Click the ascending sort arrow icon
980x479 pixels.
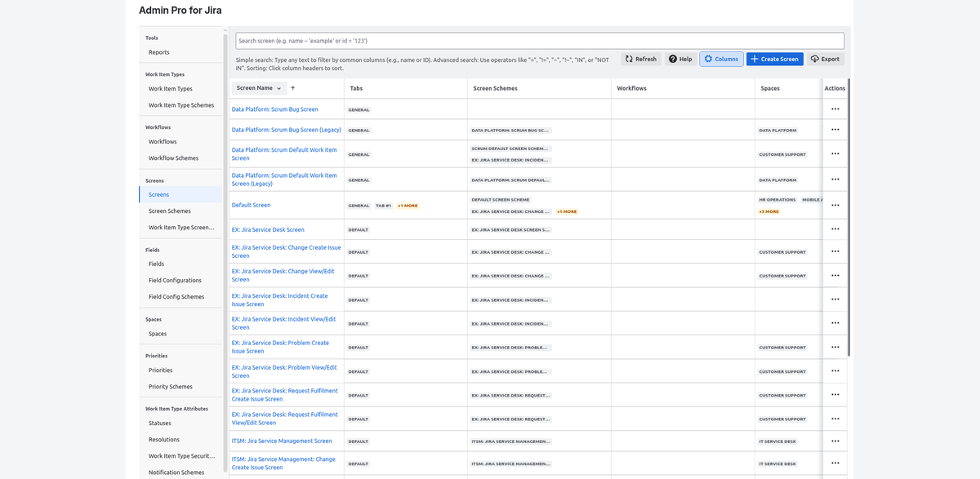coord(292,88)
